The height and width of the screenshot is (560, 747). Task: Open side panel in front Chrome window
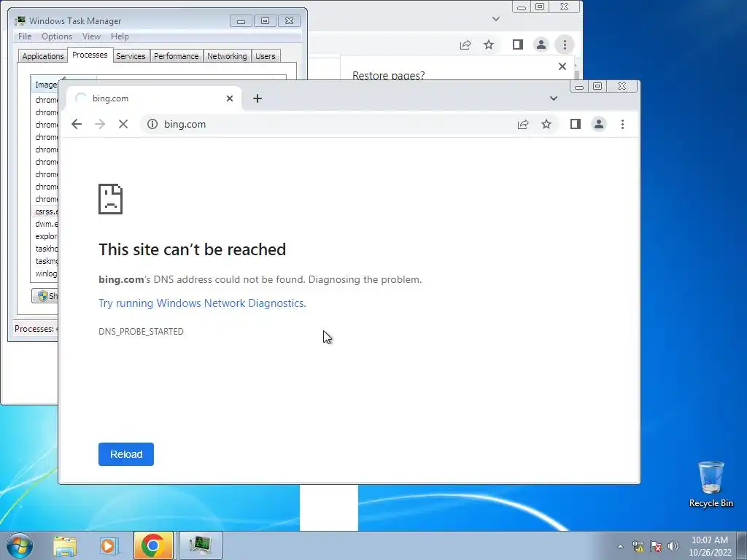pyautogui.click(x=575, y=124)
